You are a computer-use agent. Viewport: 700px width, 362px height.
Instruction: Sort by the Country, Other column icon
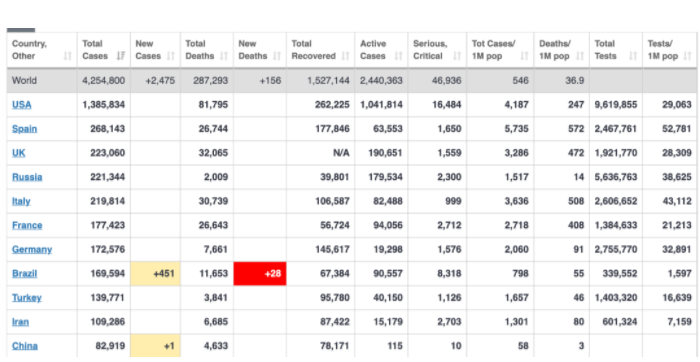pyautogui.click(x=67, y=56)
